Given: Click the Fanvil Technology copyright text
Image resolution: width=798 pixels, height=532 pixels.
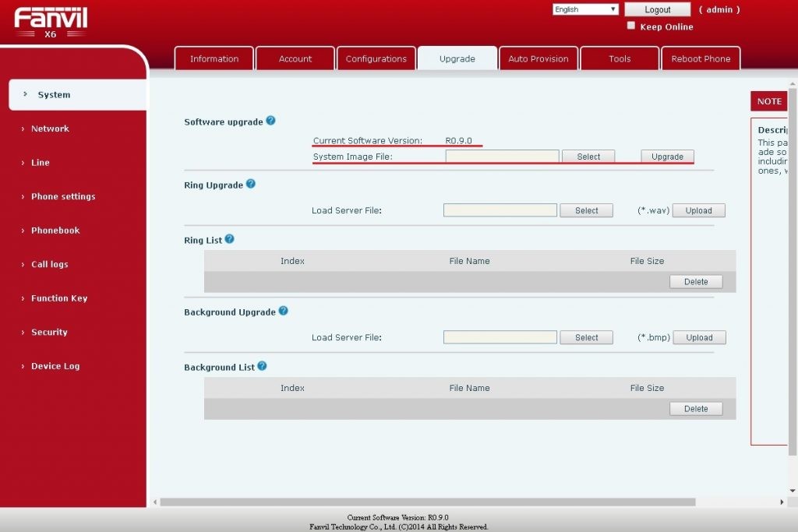Looking at the screenshot, I should point(398,527).
